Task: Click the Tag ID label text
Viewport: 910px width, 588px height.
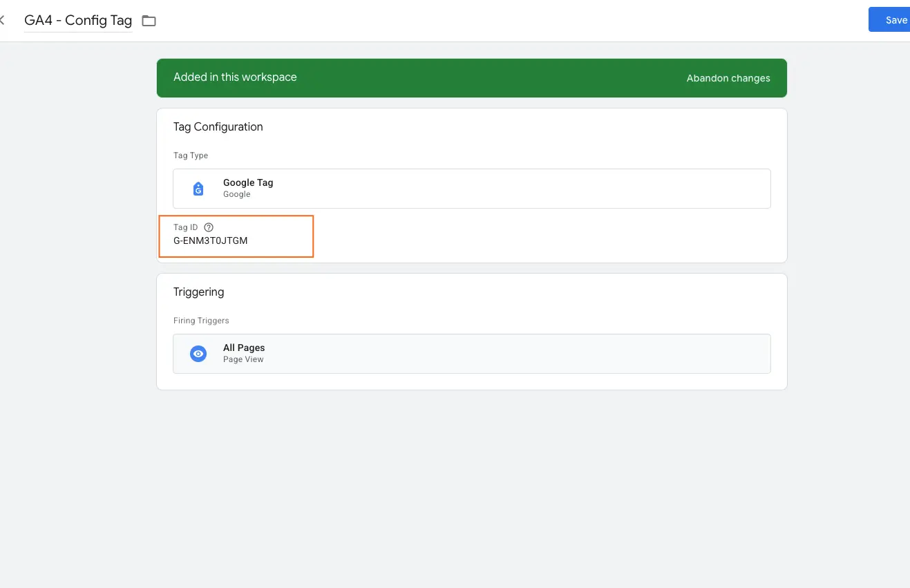Action: [185, 227]
